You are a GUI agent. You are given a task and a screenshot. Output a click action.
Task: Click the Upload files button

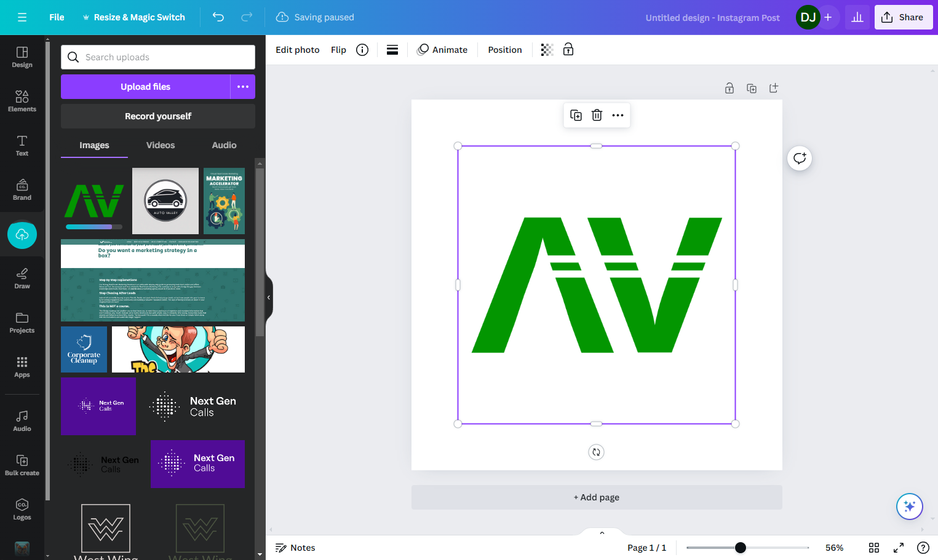point(146,87)
